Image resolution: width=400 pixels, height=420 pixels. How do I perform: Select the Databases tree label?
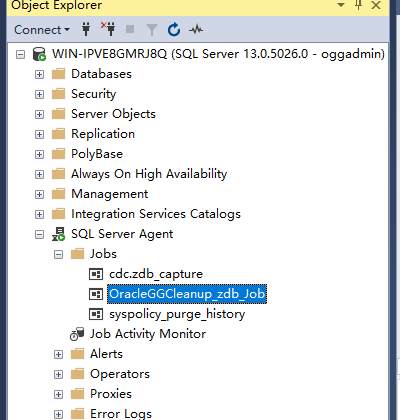tap(101, 74)
